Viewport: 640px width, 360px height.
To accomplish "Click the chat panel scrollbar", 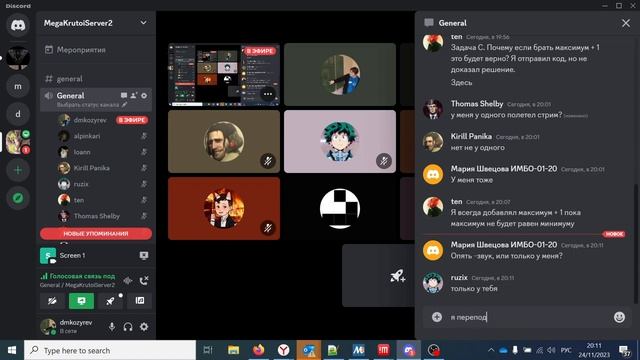I will pyautogui.click(x=636, y=244).
